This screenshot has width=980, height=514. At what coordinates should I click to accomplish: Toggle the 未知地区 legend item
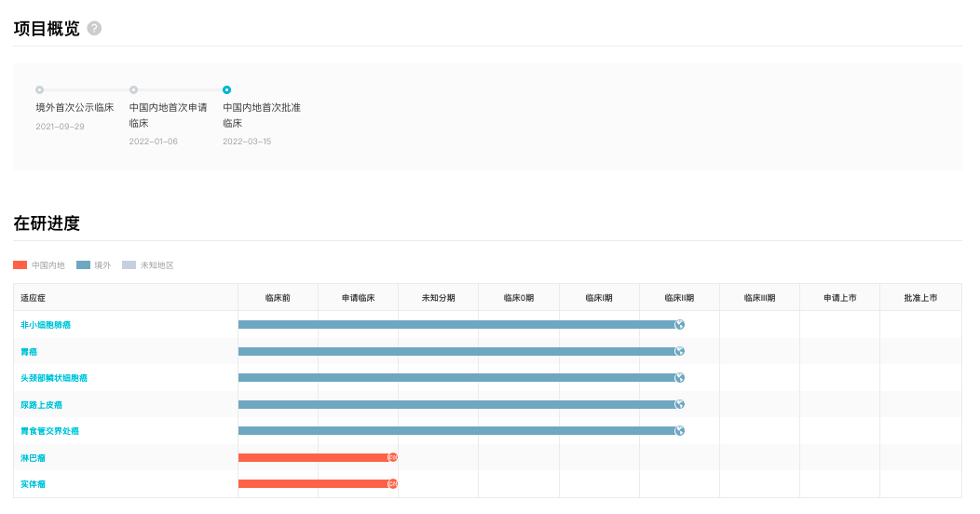[147, 265]
